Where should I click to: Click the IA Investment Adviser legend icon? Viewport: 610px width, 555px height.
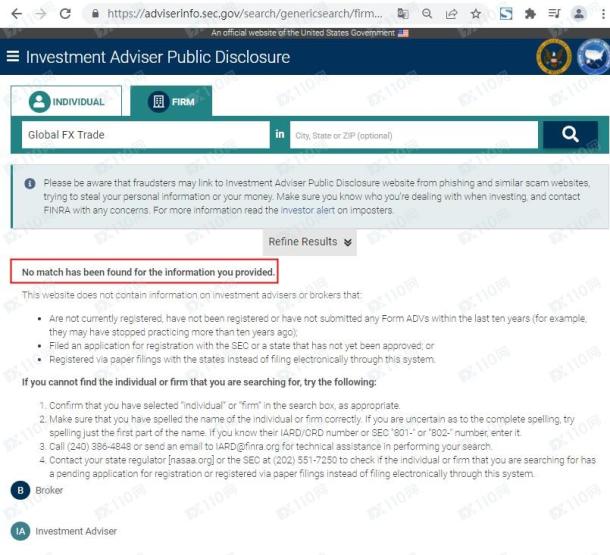click(20, 531)
